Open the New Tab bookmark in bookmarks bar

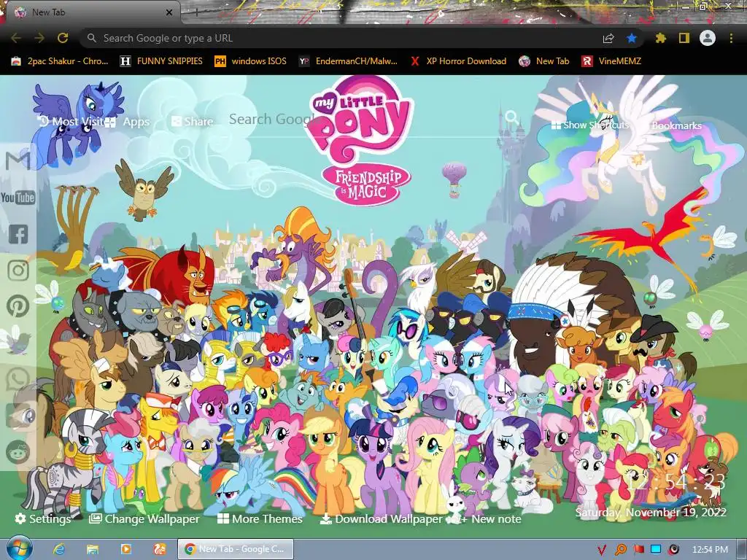544,61
